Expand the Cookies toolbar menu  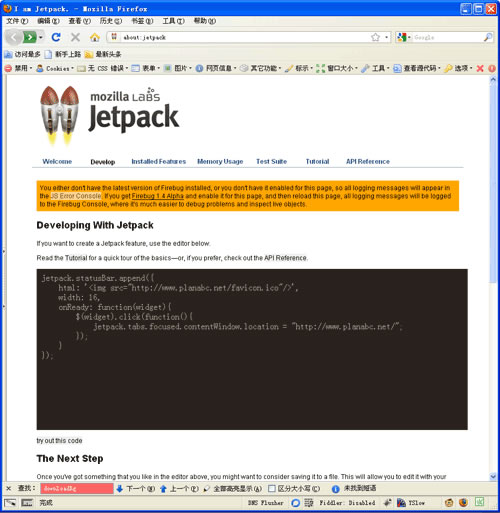[55, 68]
